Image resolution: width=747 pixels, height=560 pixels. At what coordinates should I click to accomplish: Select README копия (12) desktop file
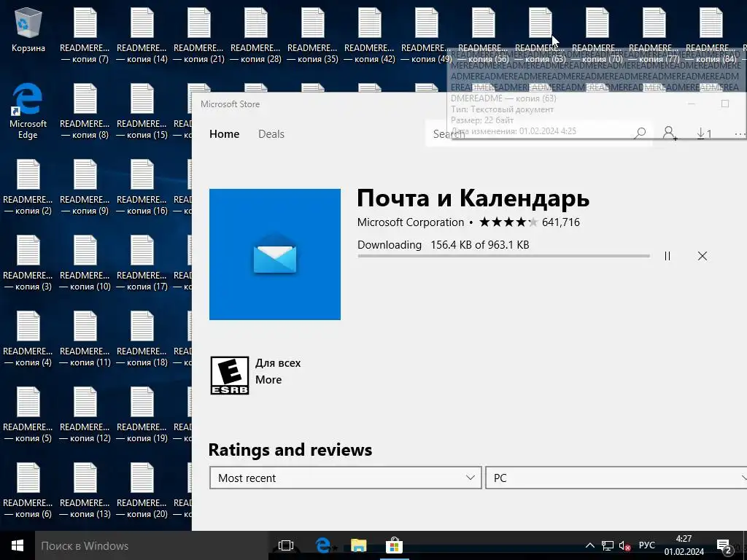coord(85,414)
